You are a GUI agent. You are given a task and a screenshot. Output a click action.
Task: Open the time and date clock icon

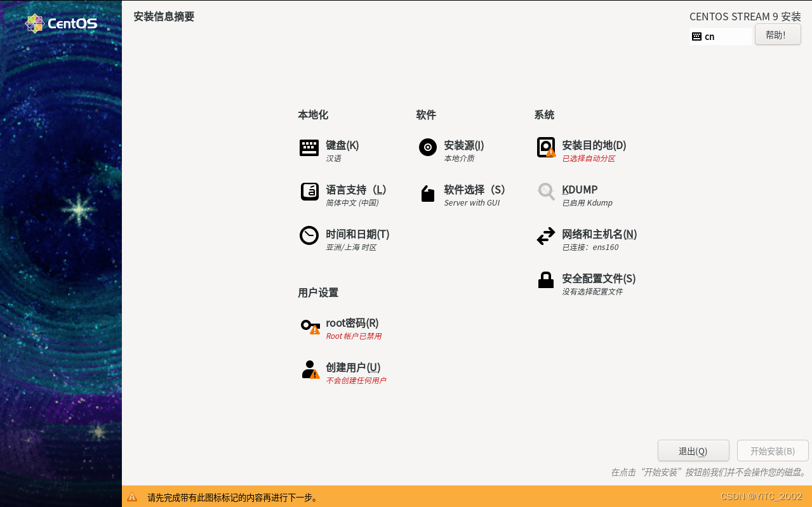(x=309, y=235)
